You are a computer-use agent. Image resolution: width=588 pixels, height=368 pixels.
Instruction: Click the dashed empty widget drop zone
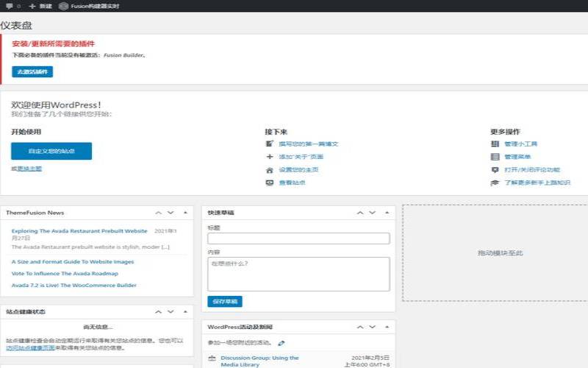click(x=495, y=253)
